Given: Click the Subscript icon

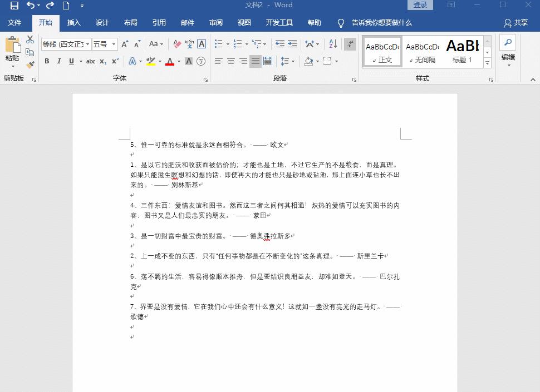Looking at the screenshot, I should pos(102,62).
